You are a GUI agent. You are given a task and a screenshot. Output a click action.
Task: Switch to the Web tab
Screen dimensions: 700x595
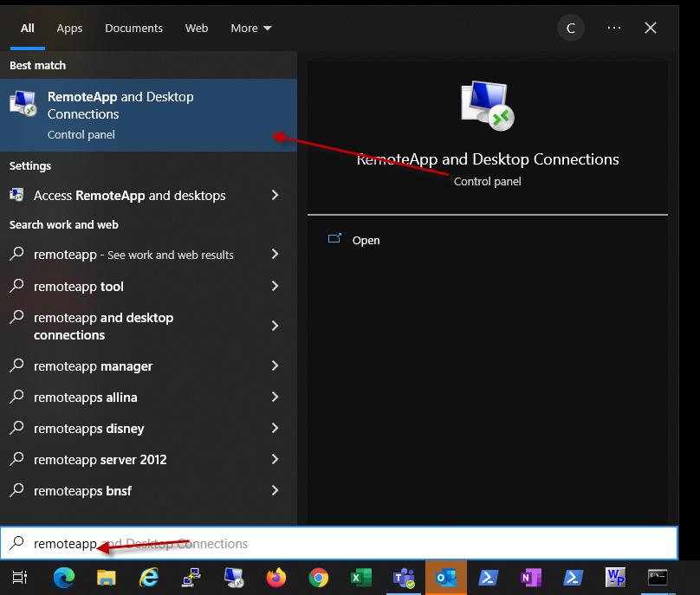[197, 28]
